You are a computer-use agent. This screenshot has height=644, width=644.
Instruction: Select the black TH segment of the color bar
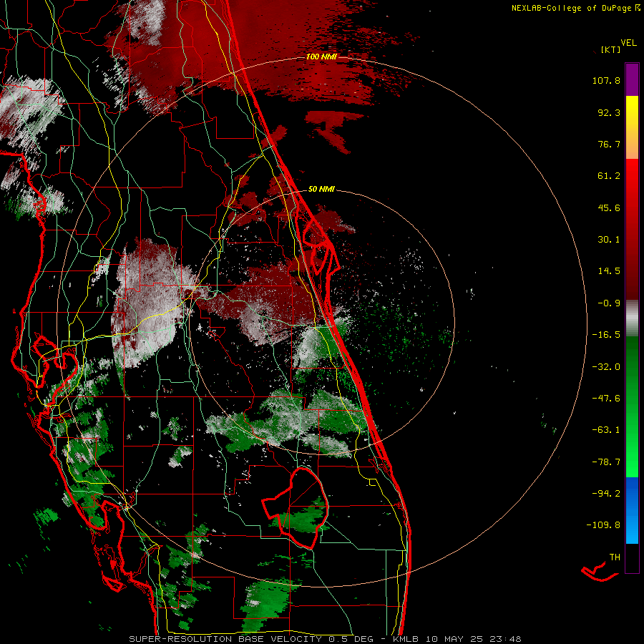click(x=632, y=557)
